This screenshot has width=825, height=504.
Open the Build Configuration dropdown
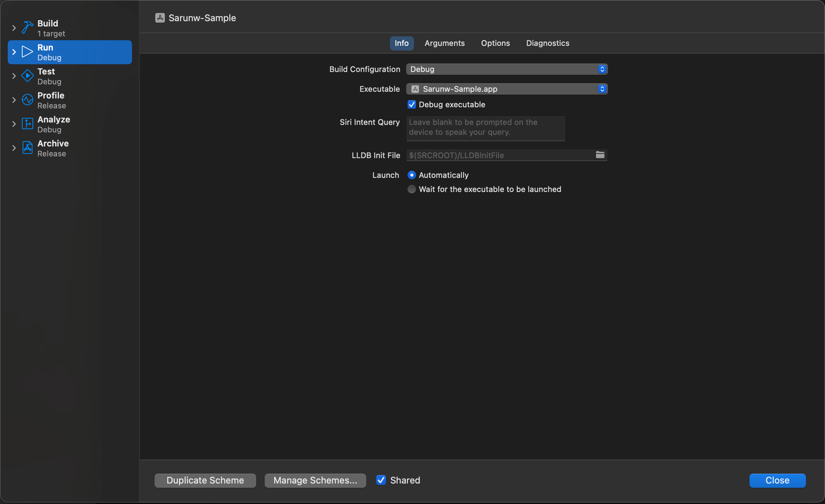point(507,69)
